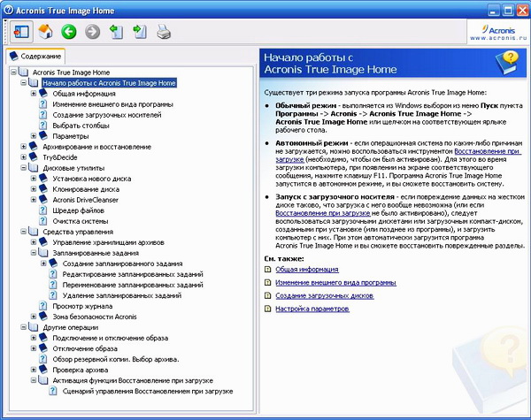This screenshot has height=420, width=531.
Task: Select Управление хранилищами архивов topic
Action: pos(108,242)
